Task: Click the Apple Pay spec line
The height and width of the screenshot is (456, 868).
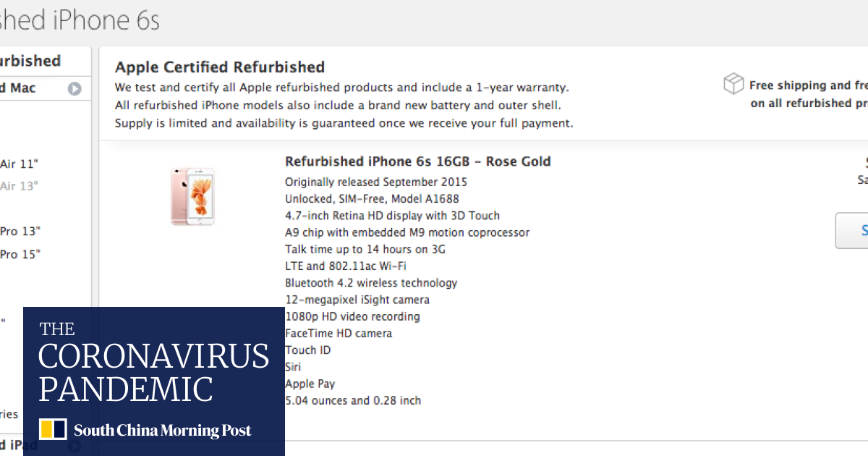Action: [x=310, y=384]
